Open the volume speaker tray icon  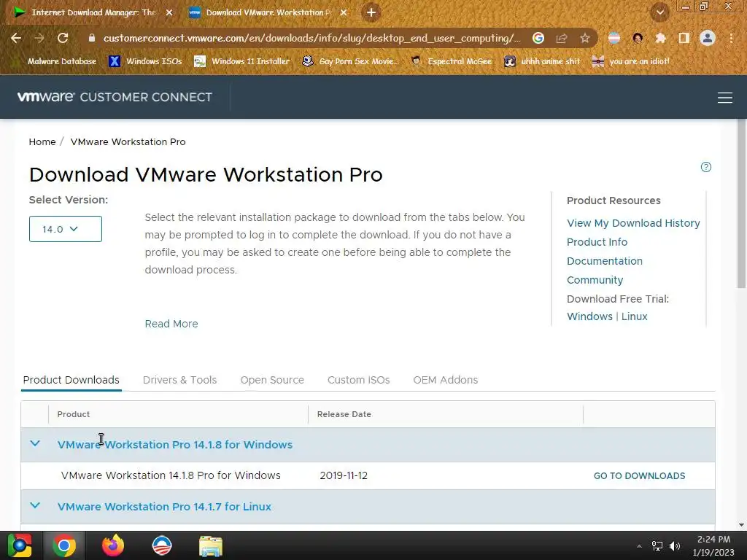coord(675,546)
